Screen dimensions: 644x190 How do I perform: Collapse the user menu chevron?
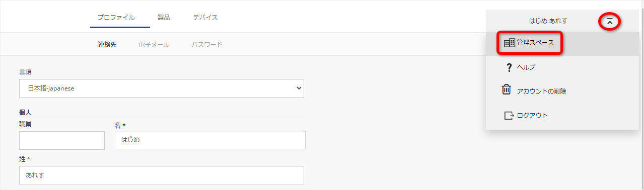click(x=609, y=21)
